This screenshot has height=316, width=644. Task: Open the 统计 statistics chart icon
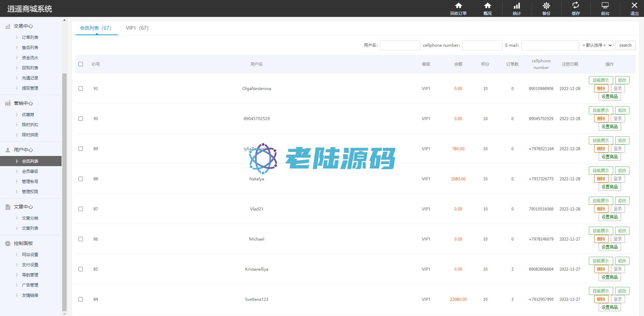(x=517, y=6)
